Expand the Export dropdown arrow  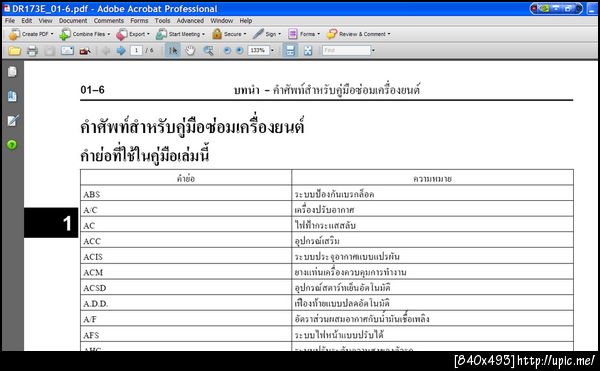pos(148,34)
